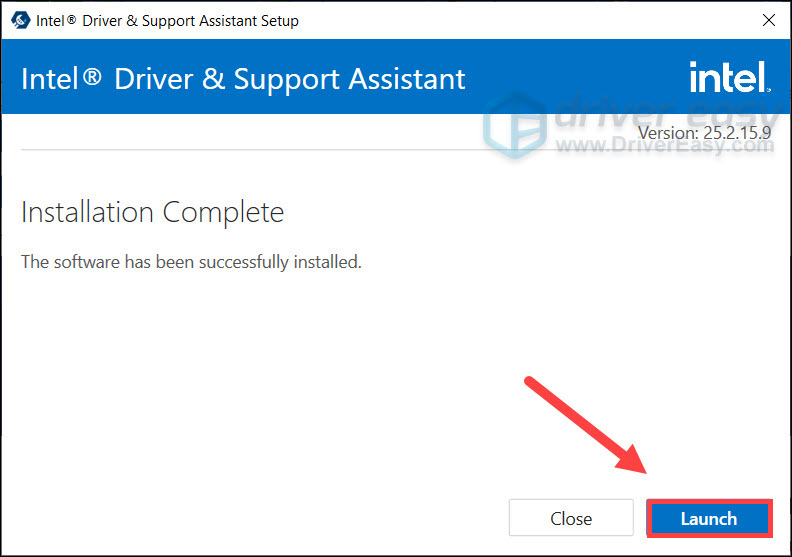Click the tail end of the red arrow
792x557 pixels.
click(x=533, y=385)
